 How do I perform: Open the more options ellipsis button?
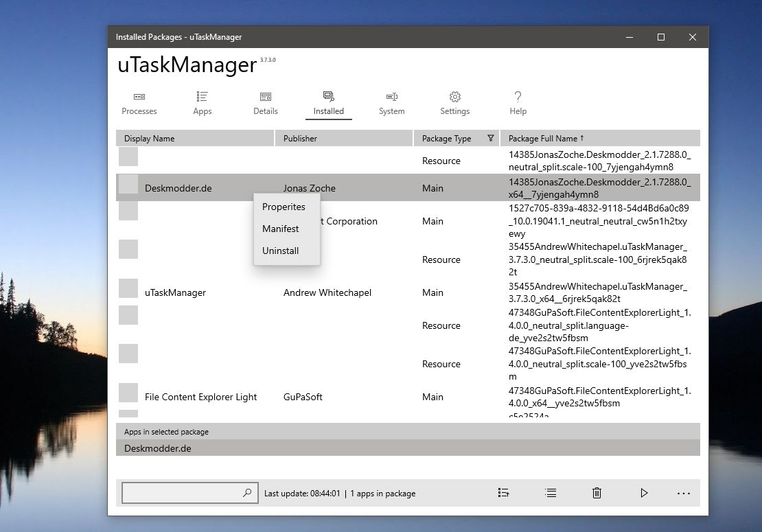click(x=684, y=493)
